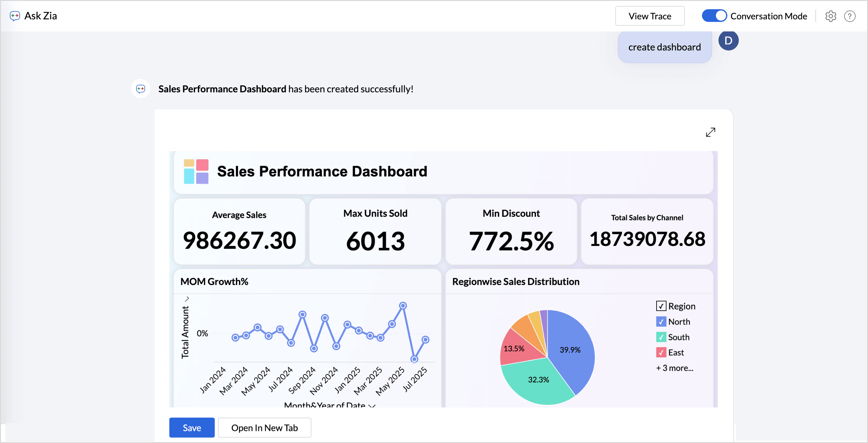868x443 pixels.
Task: Click the dashboard colorful tiles logo
Action: (x=196, y=171)
